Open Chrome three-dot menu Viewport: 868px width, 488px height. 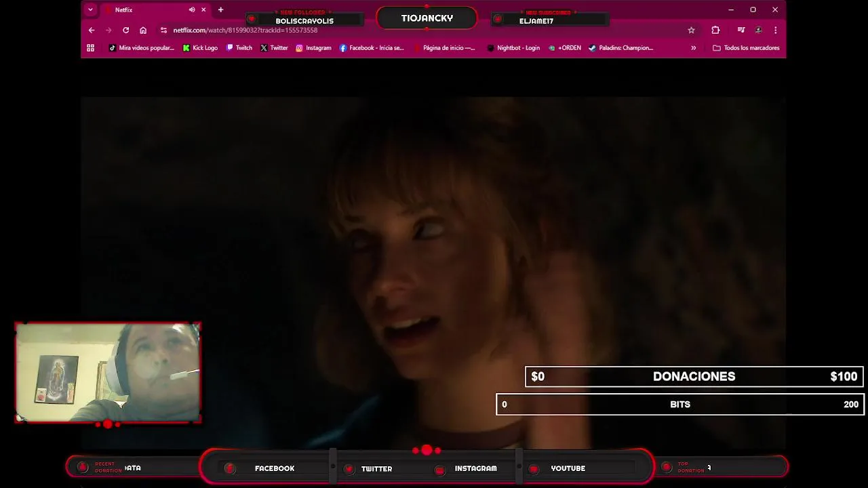pyautogui.click(x=775, y=30)
